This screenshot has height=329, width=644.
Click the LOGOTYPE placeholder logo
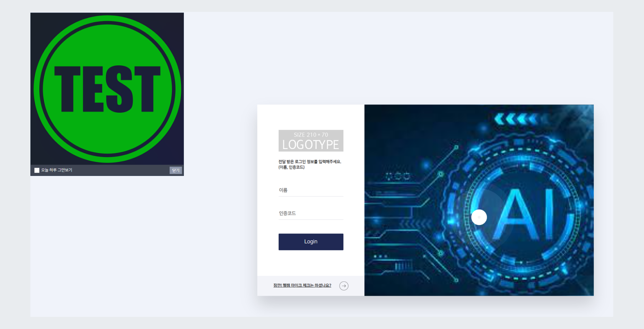311,141
